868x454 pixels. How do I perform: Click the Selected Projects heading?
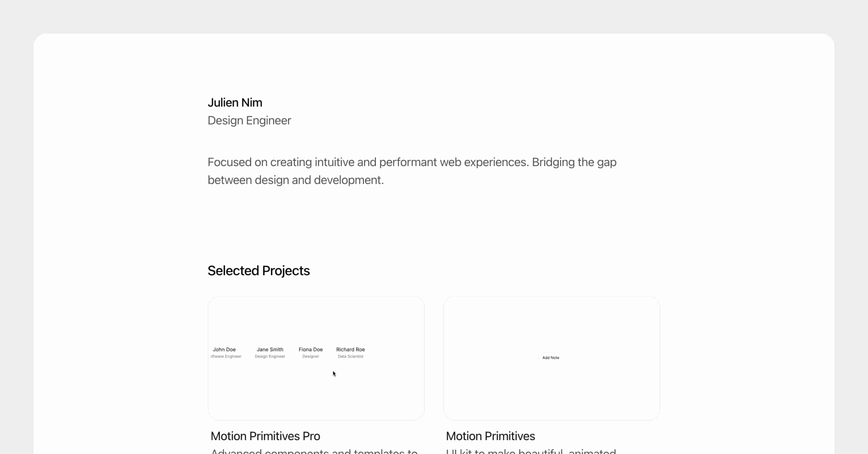click(x=259, y=270)
